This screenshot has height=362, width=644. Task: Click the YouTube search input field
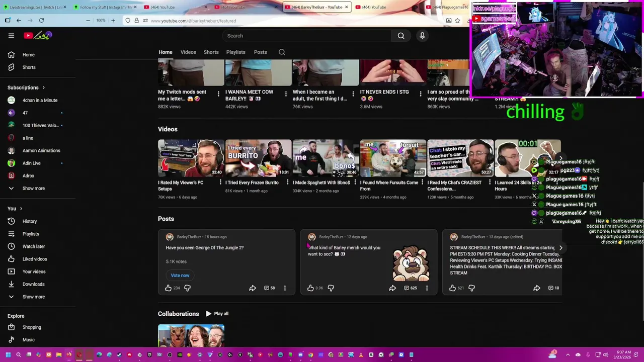307,36
